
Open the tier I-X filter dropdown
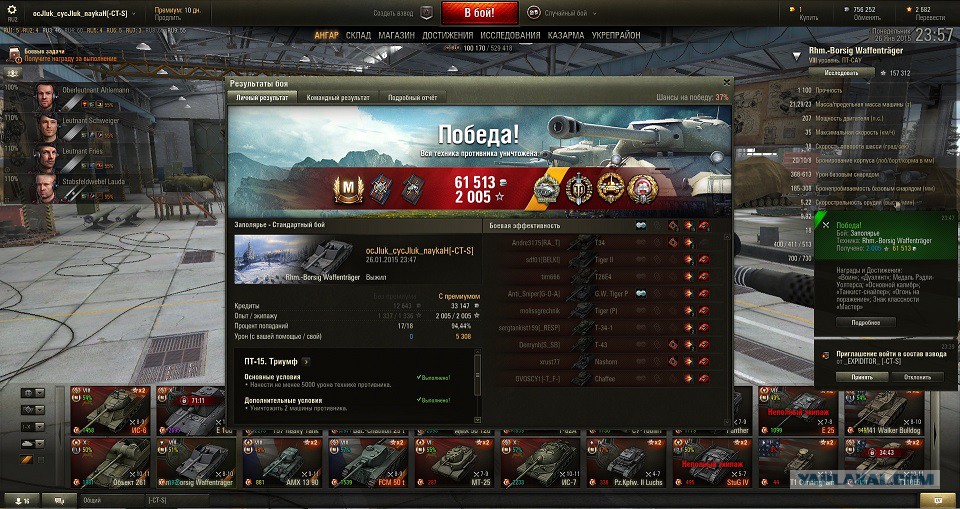(x=32, y=426)
